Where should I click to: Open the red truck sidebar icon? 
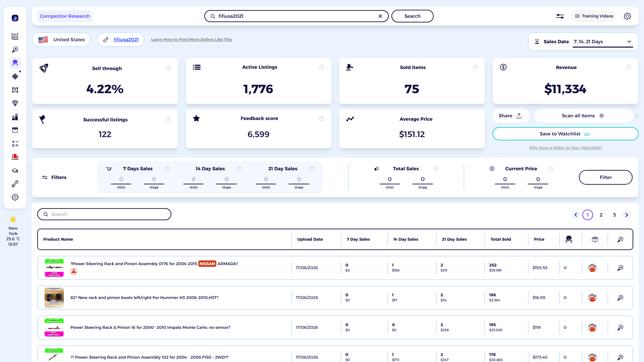(15, 157)
